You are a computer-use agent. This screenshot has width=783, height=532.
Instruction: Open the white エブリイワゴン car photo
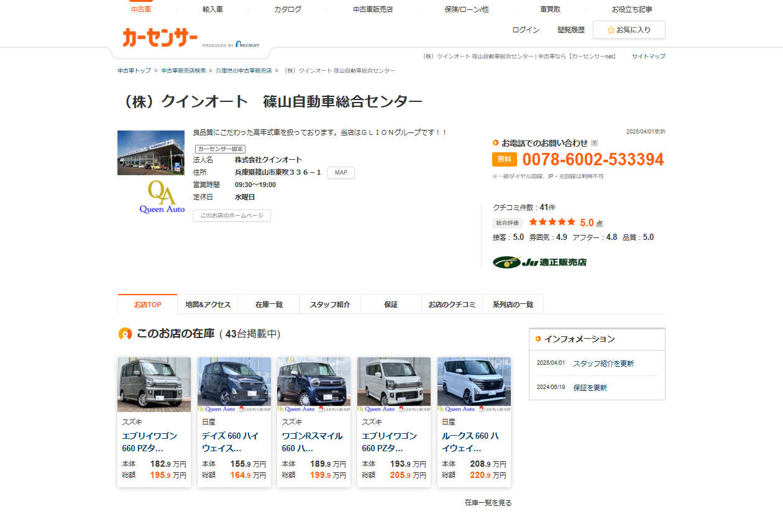(x=394, y=385)
